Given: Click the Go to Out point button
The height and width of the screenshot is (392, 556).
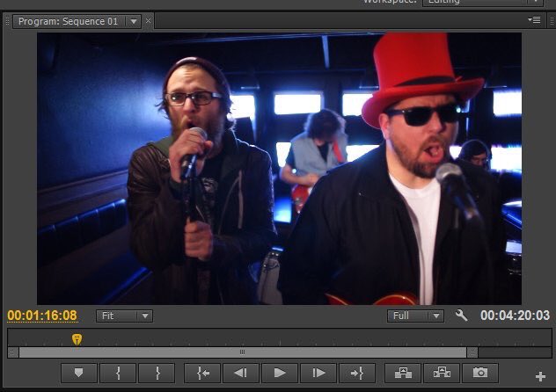Looking at the screenshot, I should pos(357,373).
